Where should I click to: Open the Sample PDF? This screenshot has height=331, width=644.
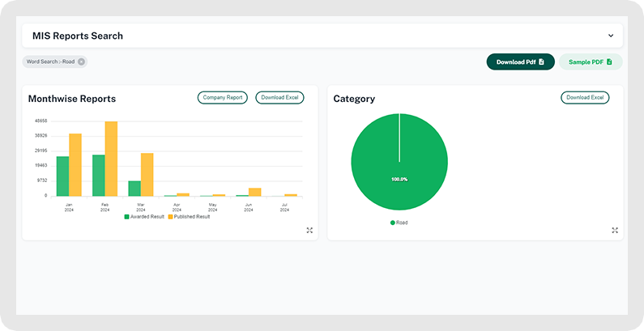coord(591,62)
